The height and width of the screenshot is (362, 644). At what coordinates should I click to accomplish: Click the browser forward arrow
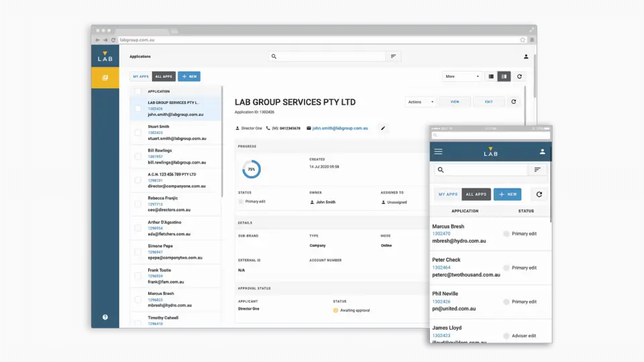tap(105, 40)
